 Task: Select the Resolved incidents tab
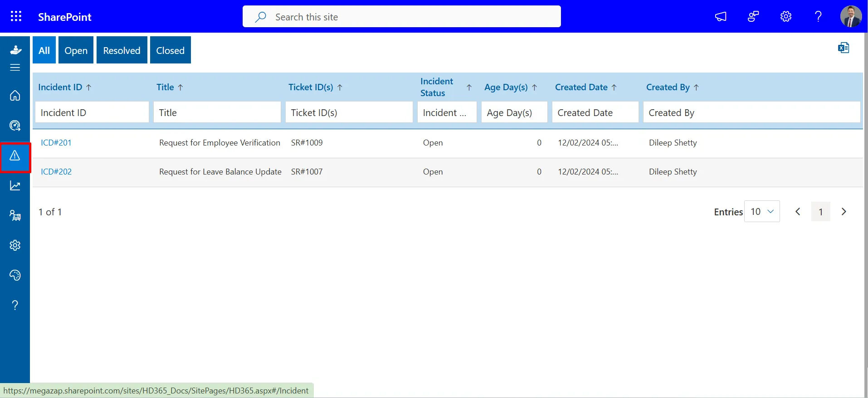point(122,50)
